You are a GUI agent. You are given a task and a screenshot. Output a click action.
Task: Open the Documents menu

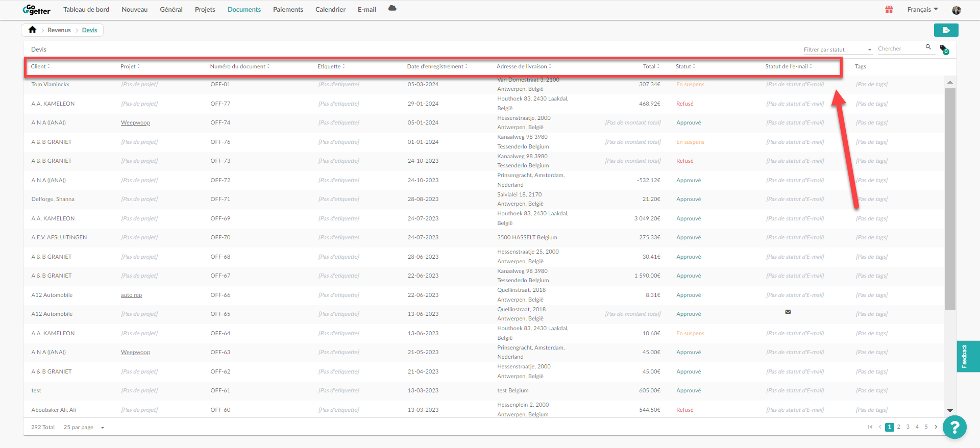[244, 9]
